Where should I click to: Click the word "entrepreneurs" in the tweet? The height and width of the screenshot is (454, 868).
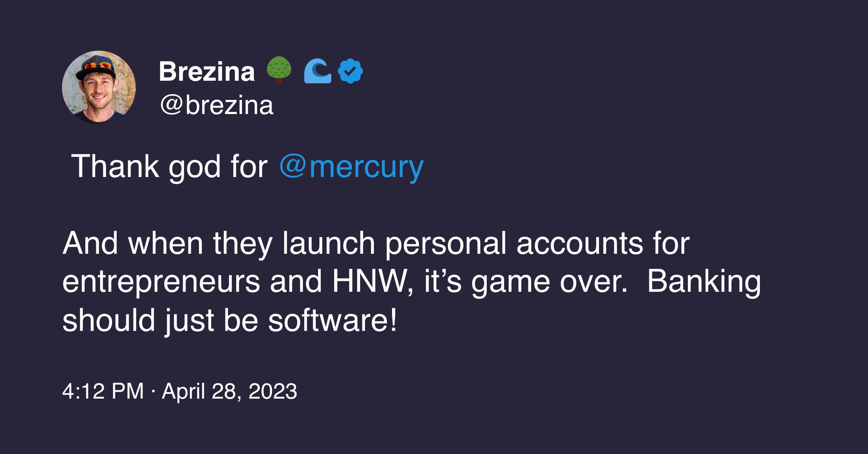(x=161, y=282)
